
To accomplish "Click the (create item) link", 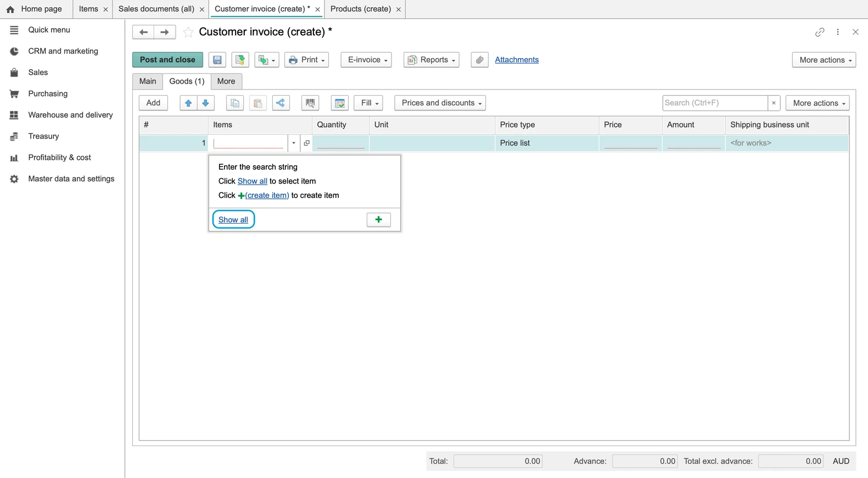I will click(267, 196).
